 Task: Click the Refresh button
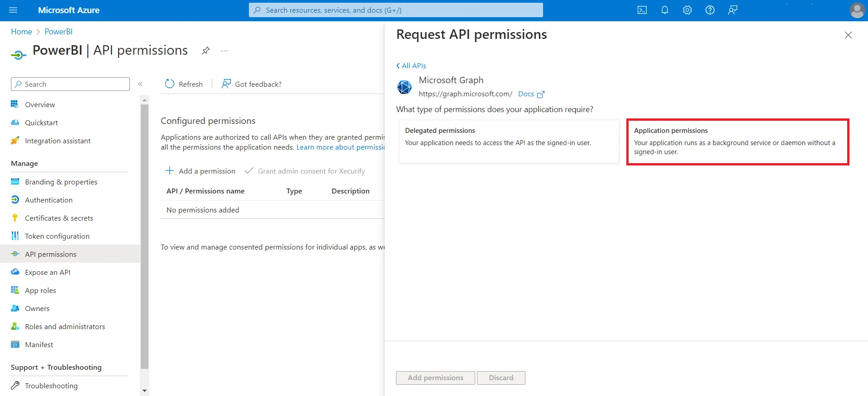pyautogui.click(x=184, y=84)
